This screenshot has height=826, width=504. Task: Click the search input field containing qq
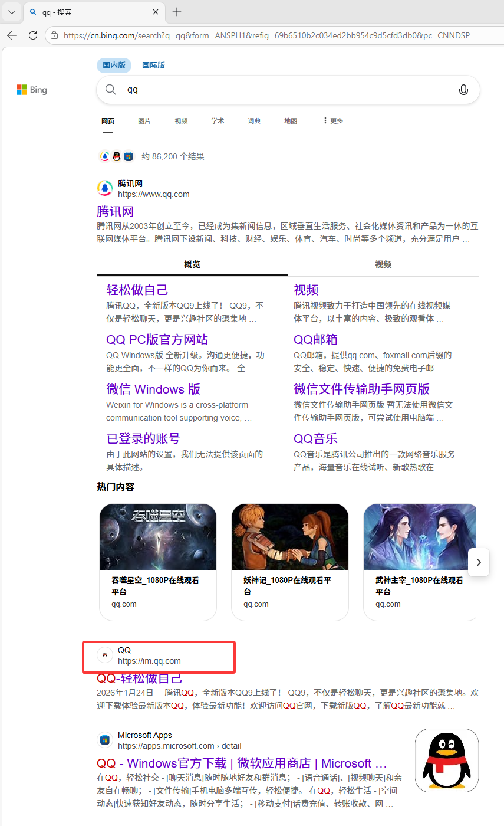tap(283, 90)
